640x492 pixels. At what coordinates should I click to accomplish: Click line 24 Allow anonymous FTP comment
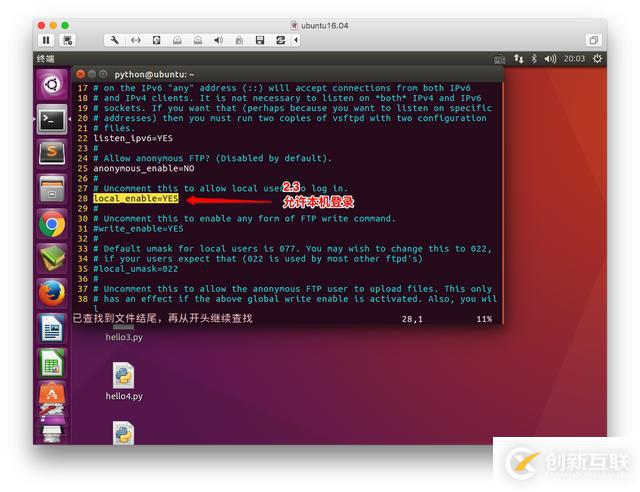[x=213, y=158]
